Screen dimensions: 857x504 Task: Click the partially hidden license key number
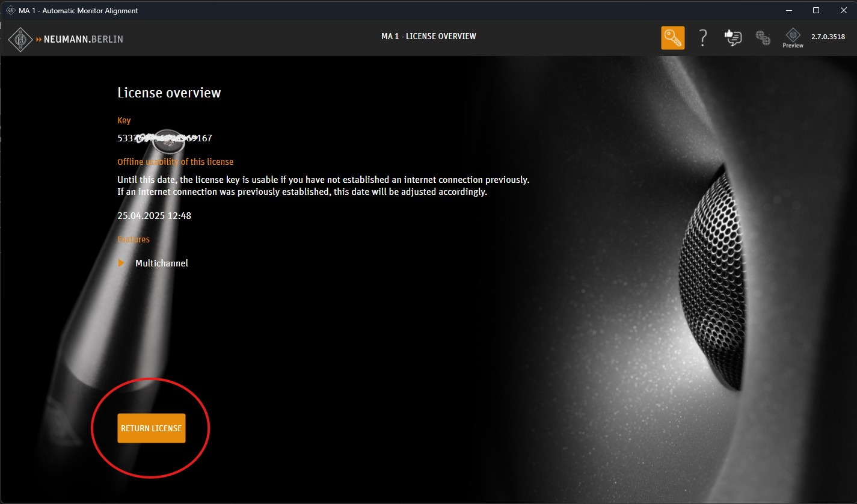click(164, 138)
